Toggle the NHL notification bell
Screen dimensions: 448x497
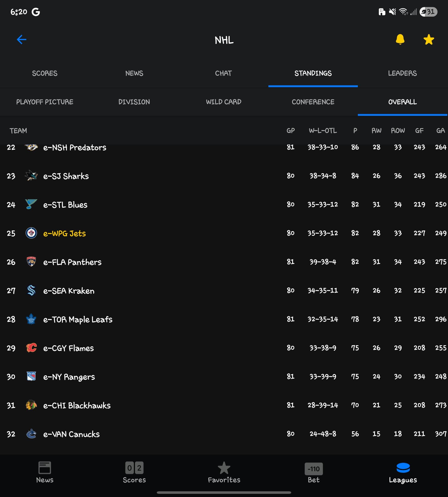(x=400, y=39)
